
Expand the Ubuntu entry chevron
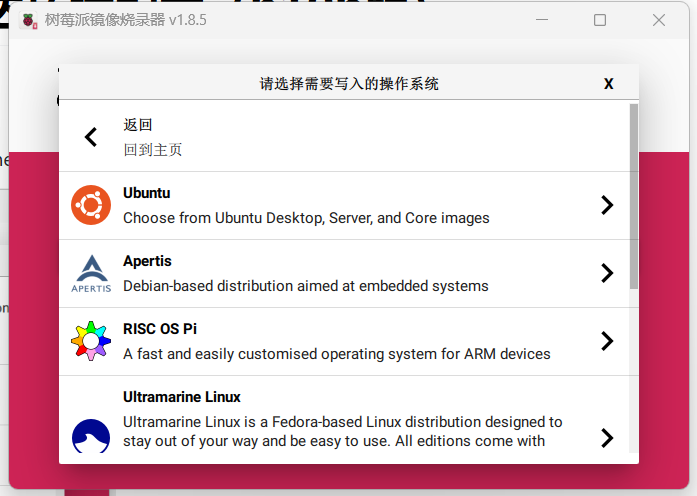point(607,205)
